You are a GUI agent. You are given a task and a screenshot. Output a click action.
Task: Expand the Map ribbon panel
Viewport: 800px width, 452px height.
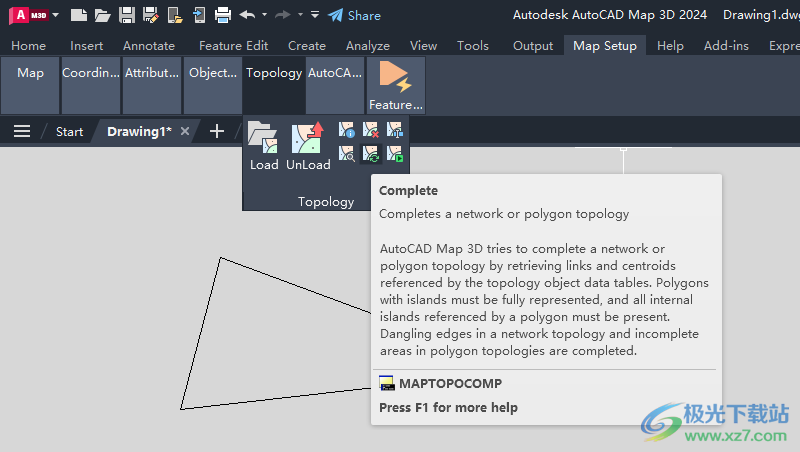click(30, 85)
